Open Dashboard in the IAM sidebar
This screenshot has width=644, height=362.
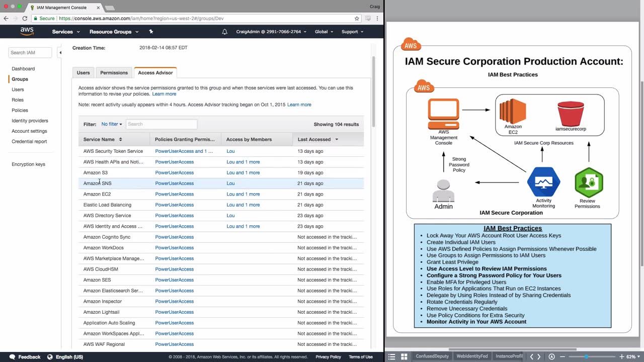pos(23,69)
